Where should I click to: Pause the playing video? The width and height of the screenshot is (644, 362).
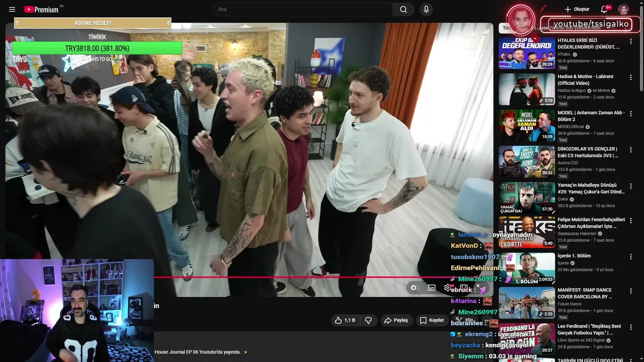[x=414, y=288]
